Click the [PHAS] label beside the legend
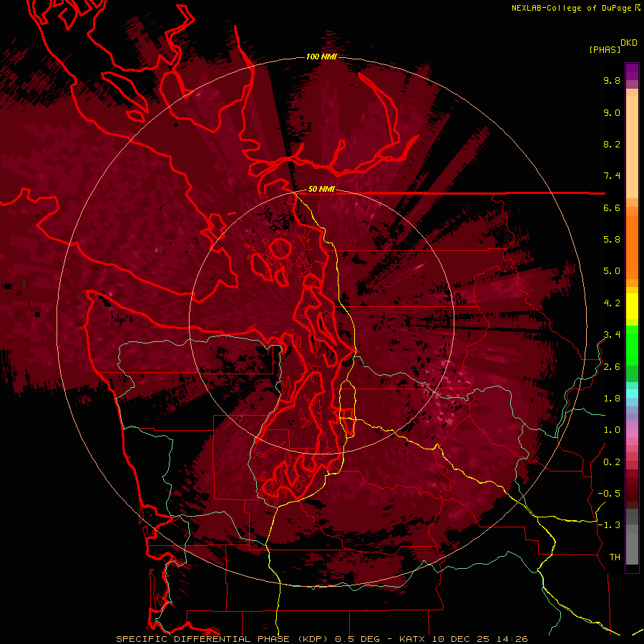 (x=605, y=50)
